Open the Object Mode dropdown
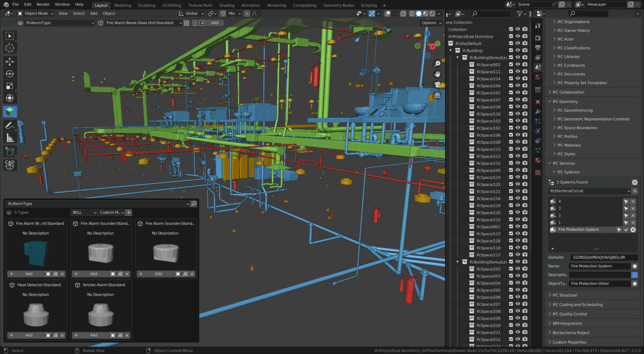This screenshot has width=644, height=354. [36, 13]
